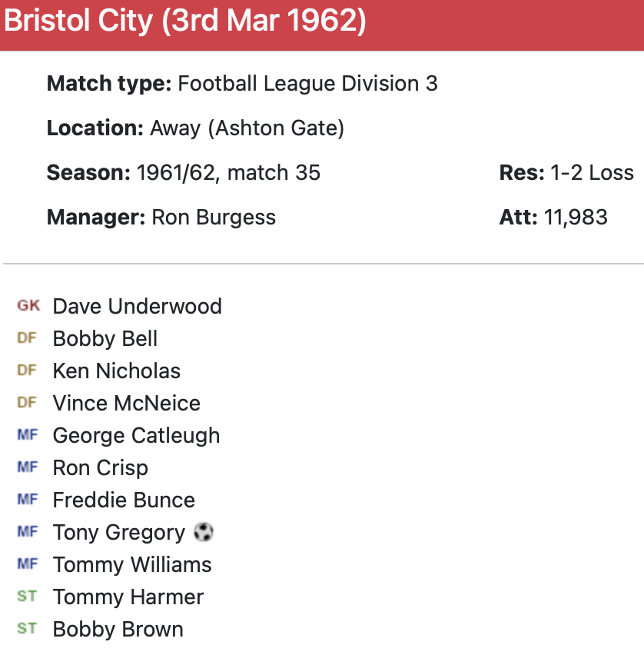The image size is (644, 655).
Task: Click the Away (Ashton Gate) location
Action: 247,128
